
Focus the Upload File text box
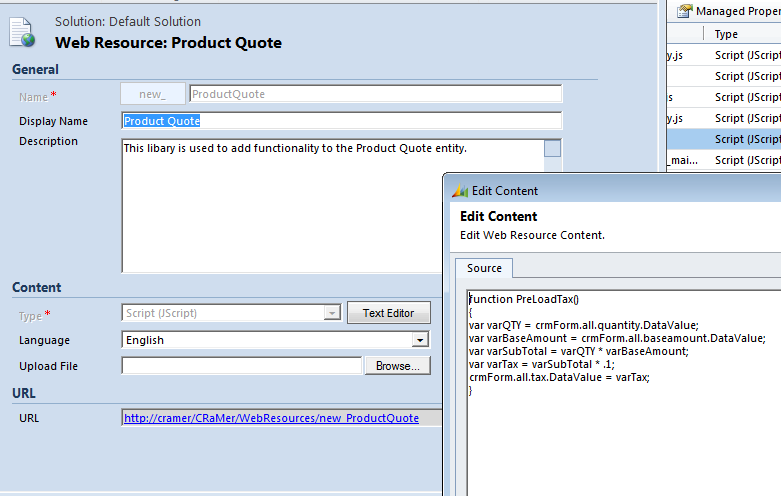(x=241, y=366)
